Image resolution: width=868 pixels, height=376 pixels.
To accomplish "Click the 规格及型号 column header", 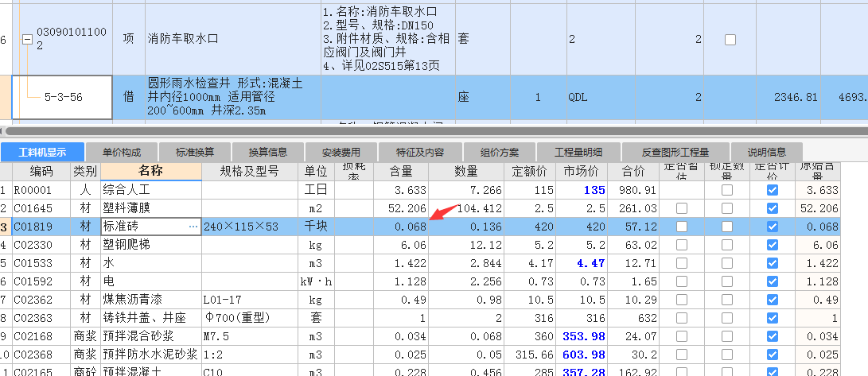I will [x=250, y=171].
